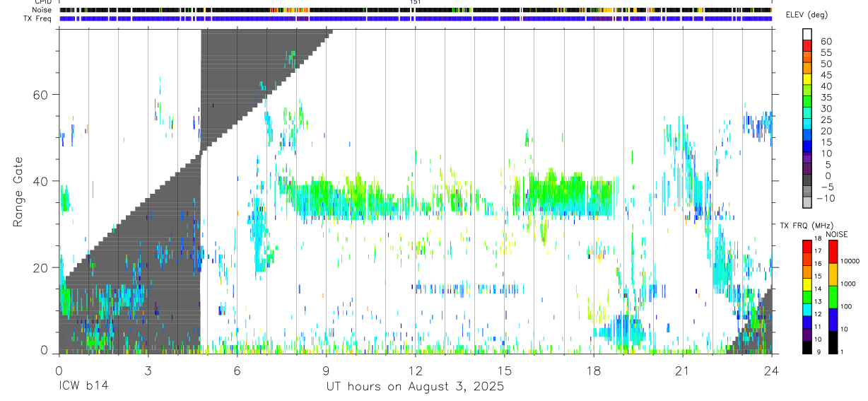868x401 pixels.
Task: Click the '30' label on ELEV legend
Action: (x=825, y=109)
